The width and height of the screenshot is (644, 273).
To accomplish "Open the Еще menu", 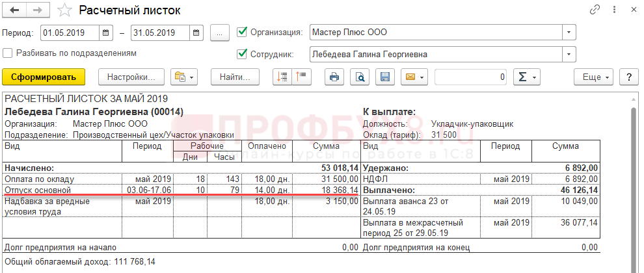I will tap(593, 77).
